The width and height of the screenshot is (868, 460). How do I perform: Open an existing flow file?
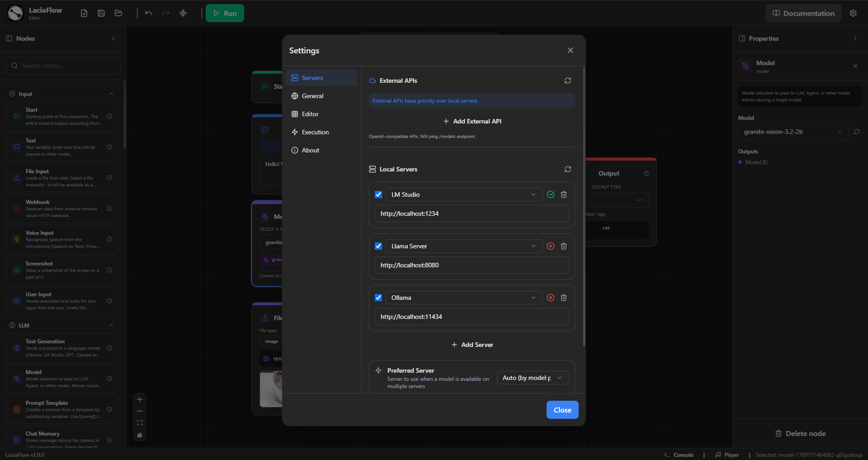click(118, 13)
